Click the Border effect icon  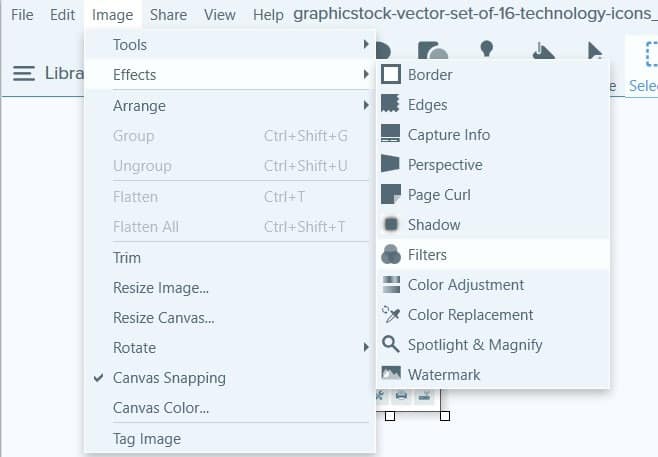point(391,75)
